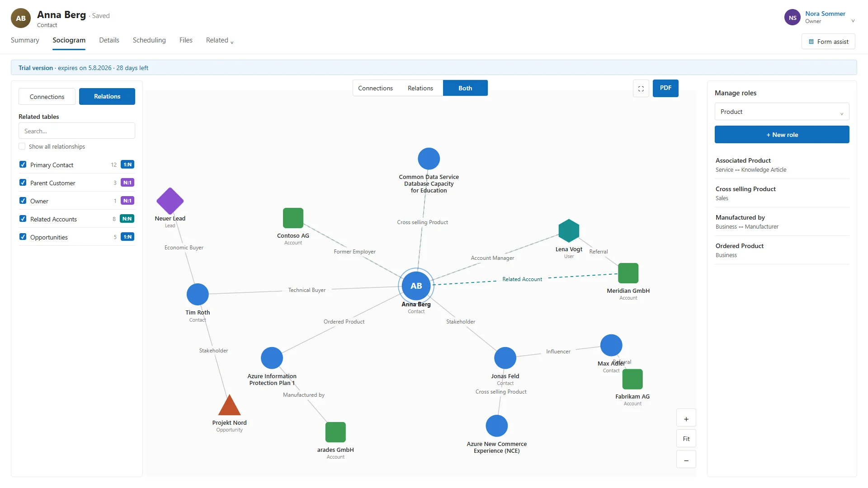The image size is (868, 488).
Task: Switch graph view to Relations segment
Action: 420,88
